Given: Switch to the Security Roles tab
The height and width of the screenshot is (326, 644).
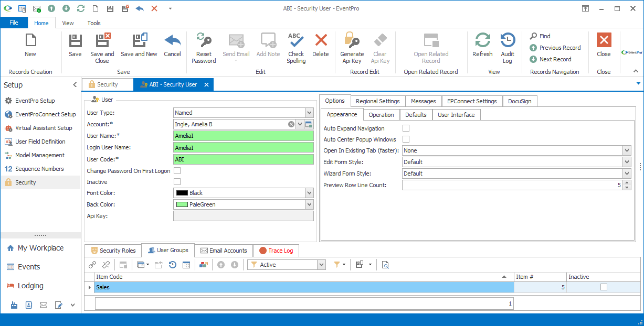Looking at the screenshot, I should point(113,251).
